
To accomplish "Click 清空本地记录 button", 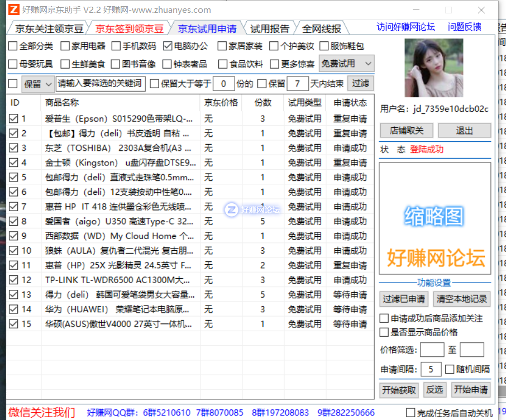I will click(461, 299).
